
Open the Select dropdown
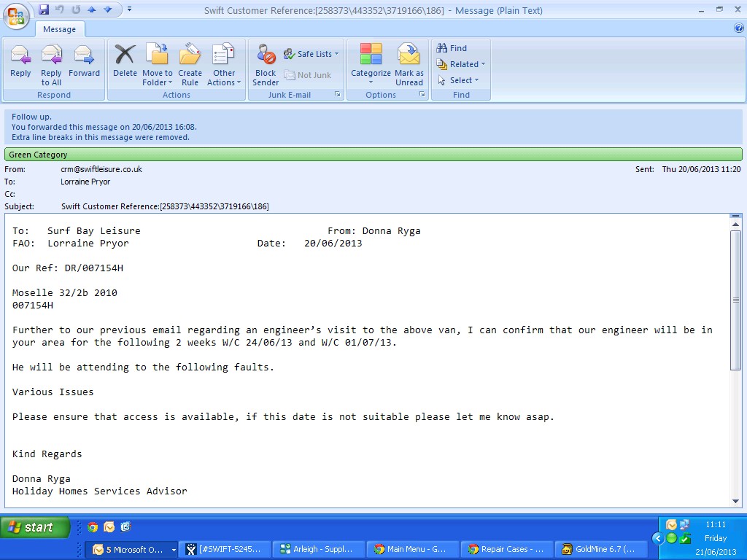(x=458, y=80)
